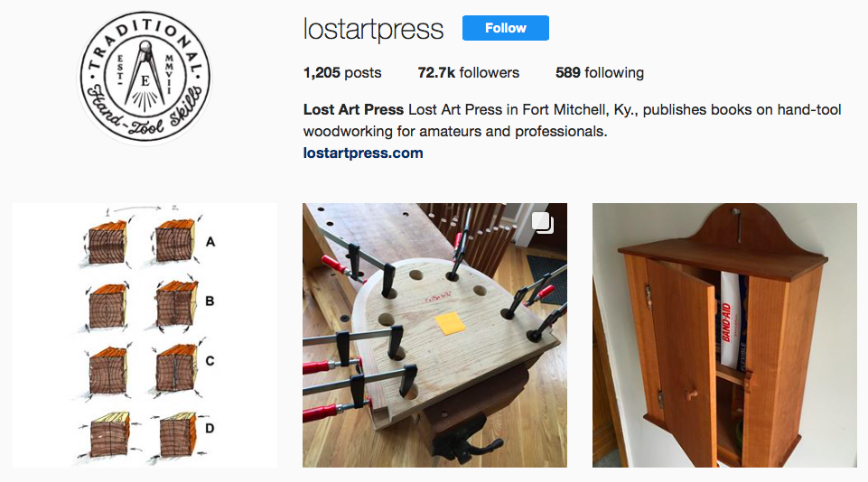Open the lostartpress.com website link
The width and height of the screenshot is (868, 482).
click(363, 153)
